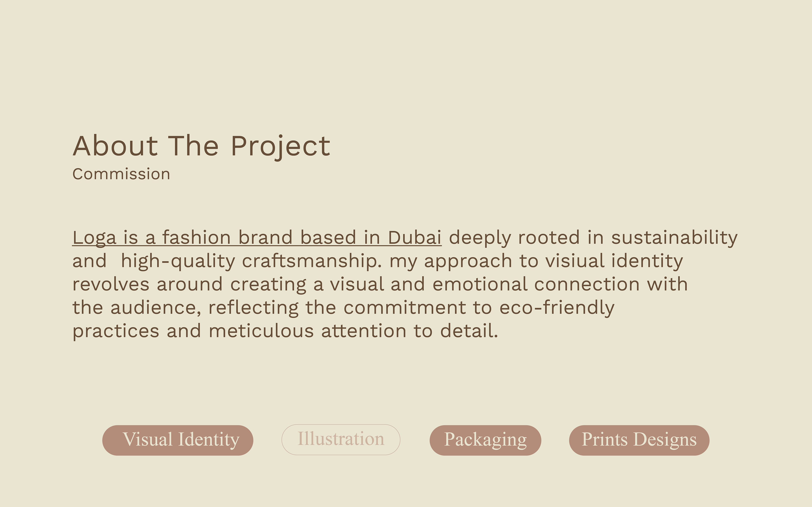Viewport: 812px width, 507px height.
Task: Click the word emotional in the paragraph
Action: pos(480,284)
